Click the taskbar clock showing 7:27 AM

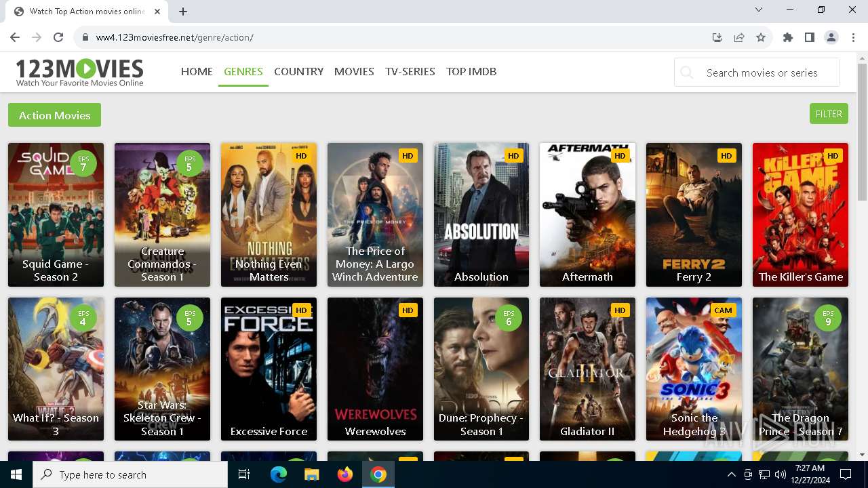pyautogui.click(x=809, y=474)
